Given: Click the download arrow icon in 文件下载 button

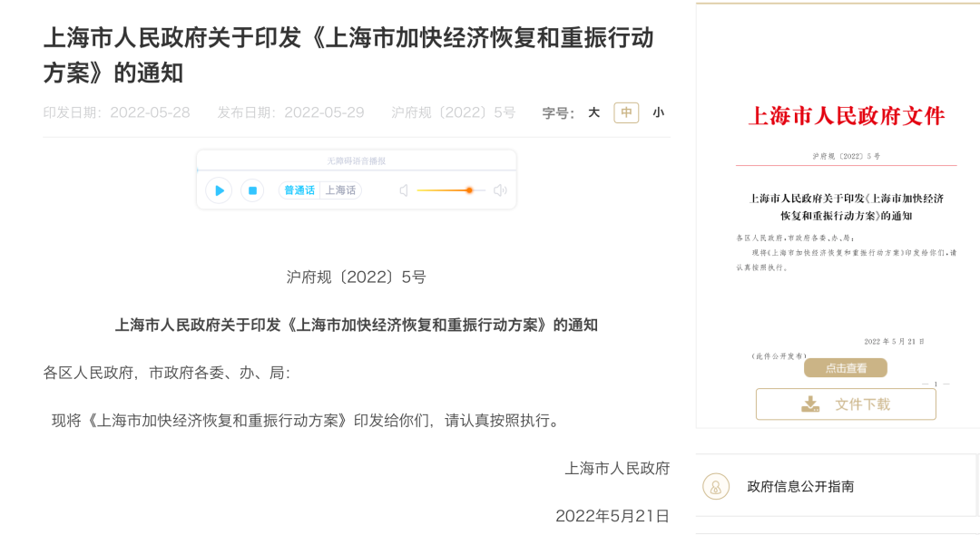Looking at the screenshot, I should pyautogui.click(x=812, y=404).
